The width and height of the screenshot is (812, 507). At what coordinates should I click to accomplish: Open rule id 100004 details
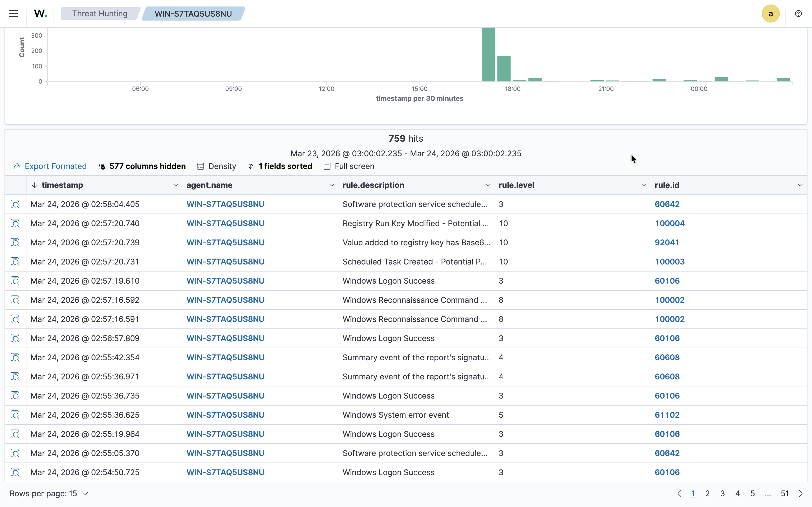click(670, 223)
